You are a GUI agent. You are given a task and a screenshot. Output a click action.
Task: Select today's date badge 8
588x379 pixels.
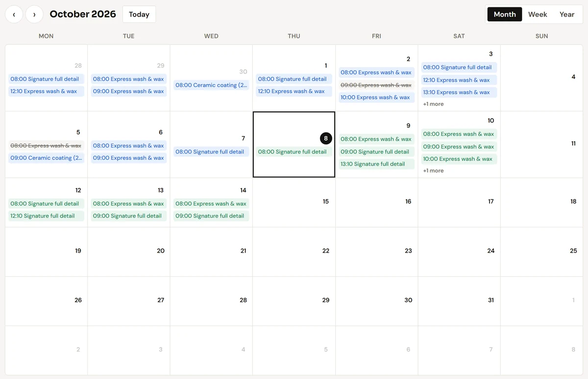tap(326, 139)
